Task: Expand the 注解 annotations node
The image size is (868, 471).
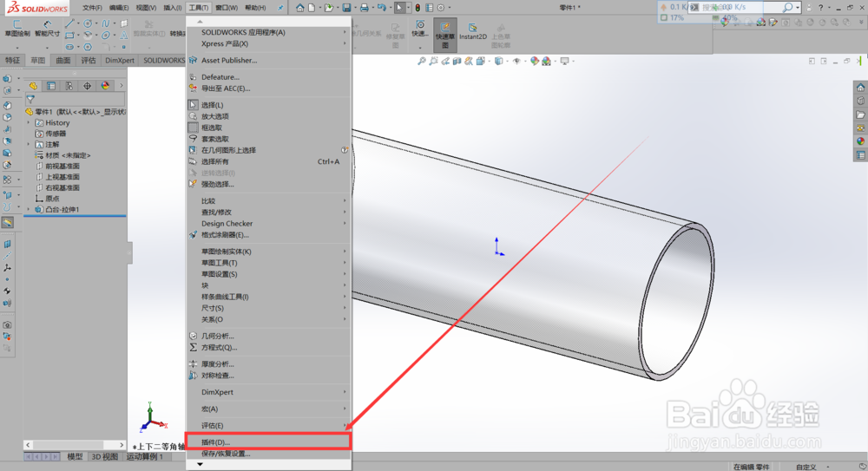Action: [29, 145]
